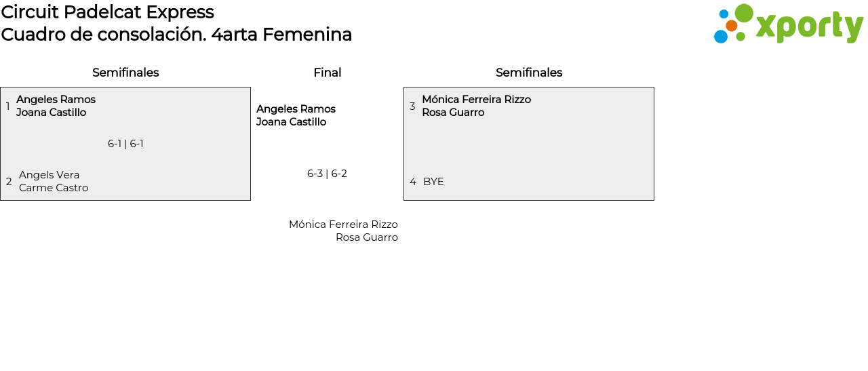Screen dimensions: 868x371
Task: Click the Semifinales header above Angeles Ramos box
Action: tap(125, 73)
